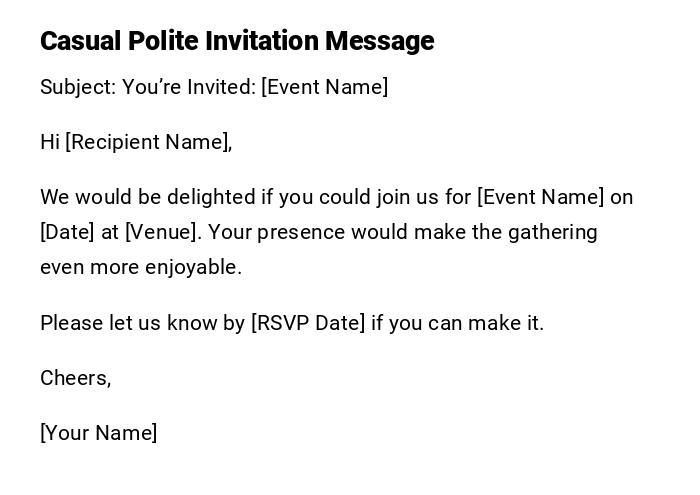Image resolution: width=700 pixels, height=495 pixels.
Task: Click the [Your Name] signature placeholder
Action: click(99, 433)
